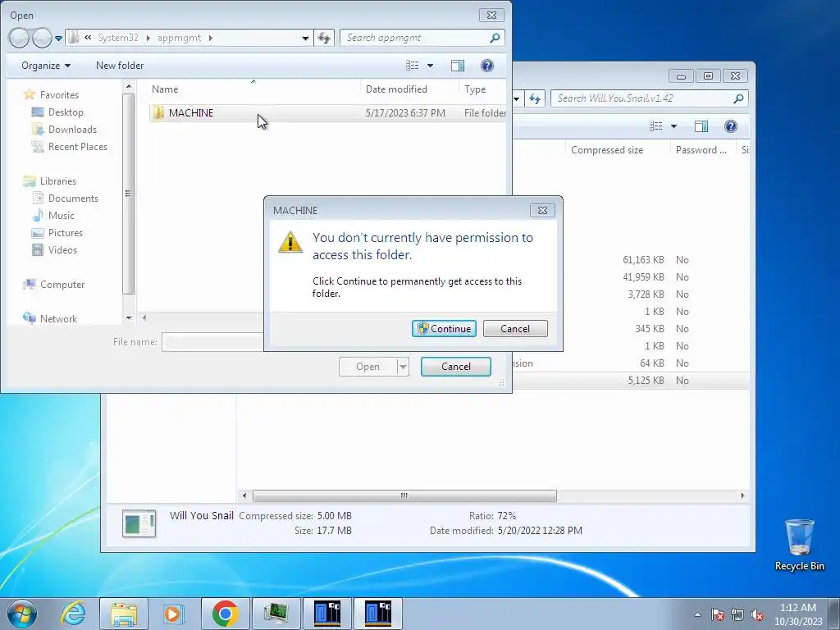Image resolution: width=840 pixels, height=630 pixels.
Task: Click Cancel in the Open dialog
Action: 456,367
